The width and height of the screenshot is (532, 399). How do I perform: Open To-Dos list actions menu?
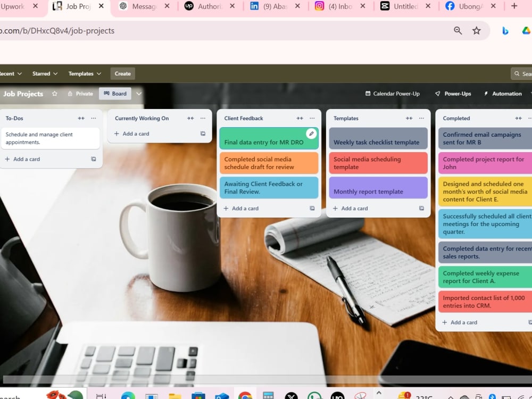93,119
